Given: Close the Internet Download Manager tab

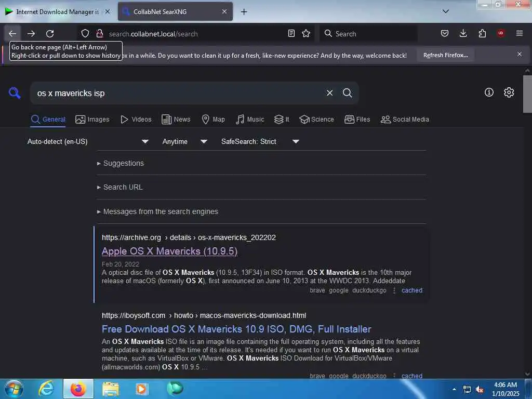Looking at the screenshot, I should [107, 11].
